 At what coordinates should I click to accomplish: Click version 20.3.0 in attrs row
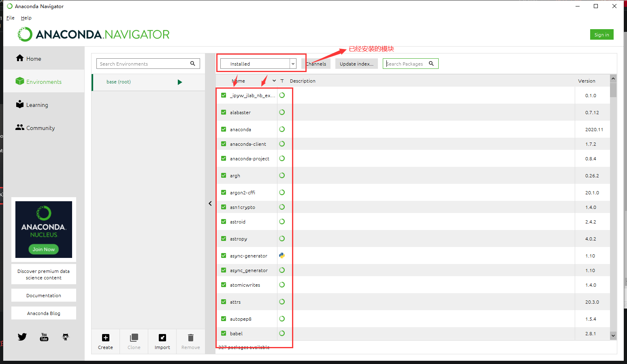592,302
